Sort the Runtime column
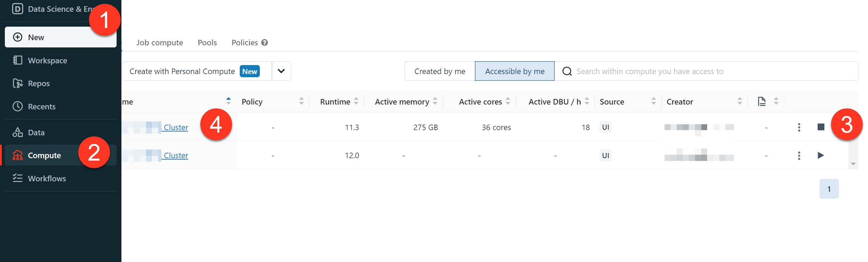868x262 pixels. point(356,101)
